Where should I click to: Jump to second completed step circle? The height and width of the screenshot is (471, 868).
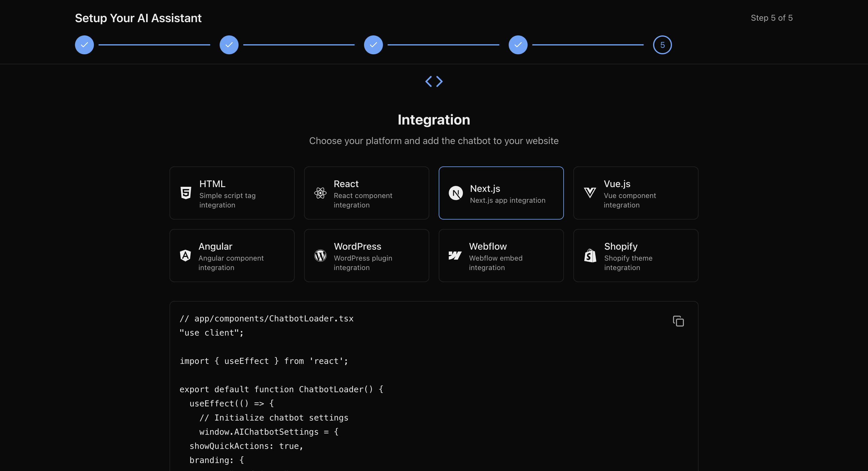click(229, 45)
